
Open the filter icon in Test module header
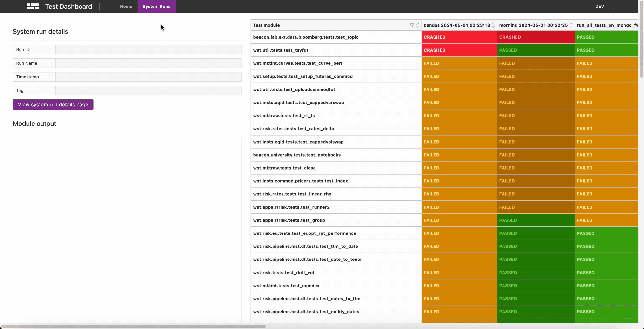411,25
